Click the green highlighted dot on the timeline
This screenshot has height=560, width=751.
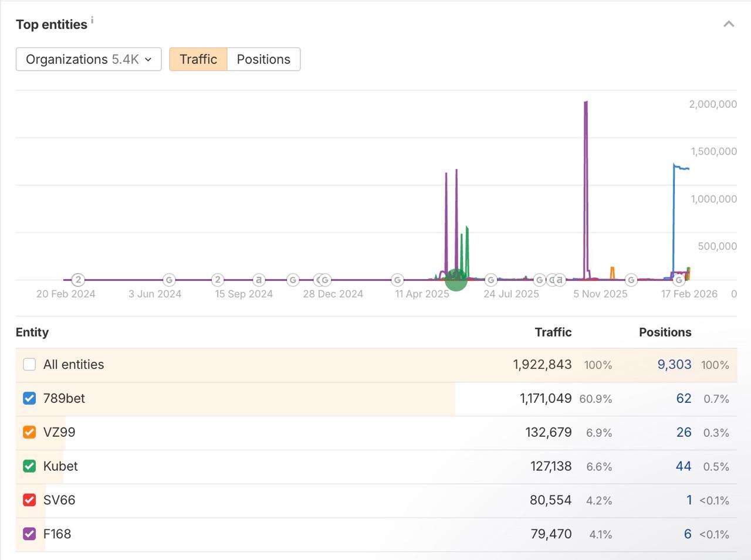[x=456, y=280]
